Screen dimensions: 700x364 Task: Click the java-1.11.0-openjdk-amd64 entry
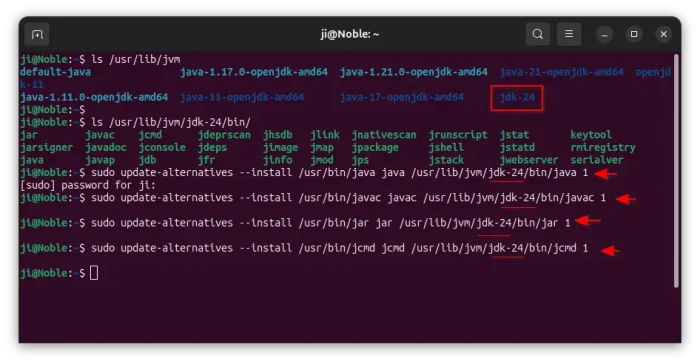94,97
